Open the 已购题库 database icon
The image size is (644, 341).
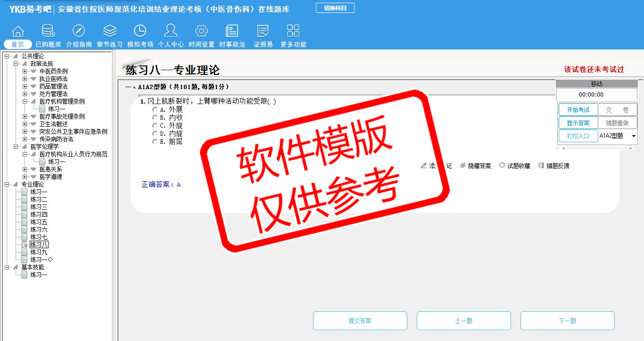[x=48, y=32]
